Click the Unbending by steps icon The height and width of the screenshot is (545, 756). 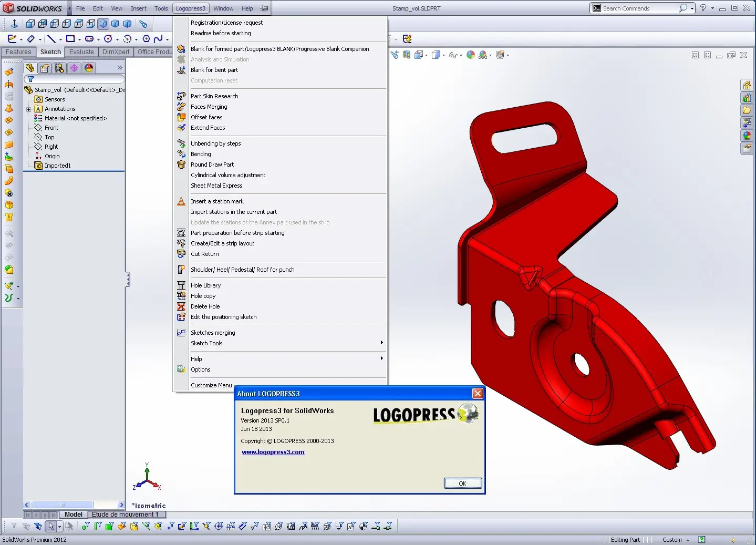pos(181,143)
